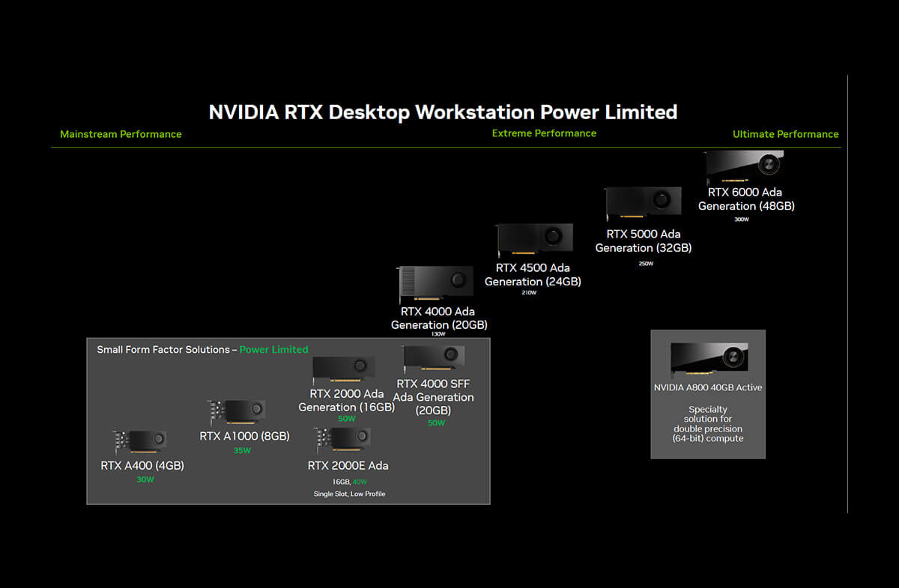Click the Single Slot, Low Profile caption
899x588 pixels.
[x=349, y=494]
